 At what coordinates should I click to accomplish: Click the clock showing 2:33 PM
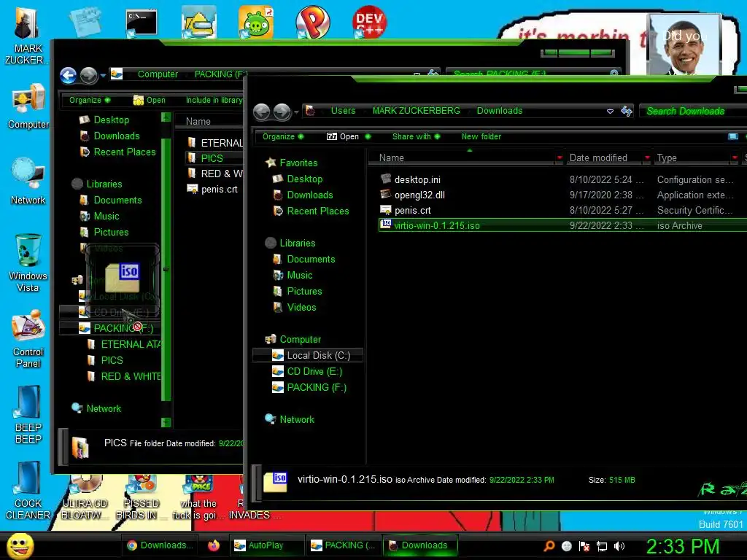point(682,546)
